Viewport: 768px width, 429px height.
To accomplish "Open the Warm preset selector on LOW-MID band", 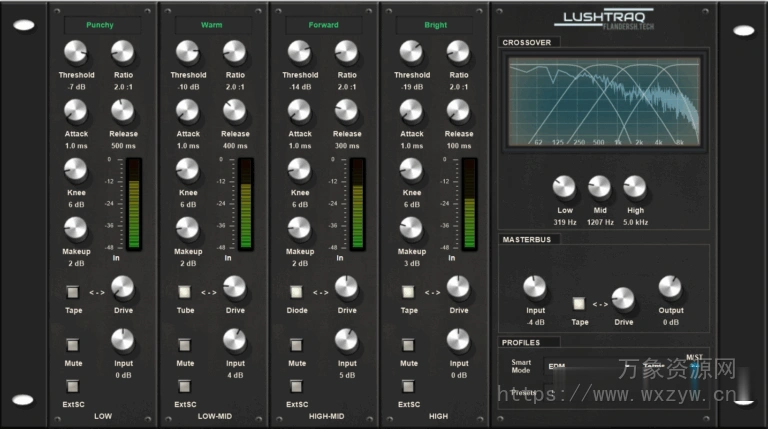I will [214, 25].
